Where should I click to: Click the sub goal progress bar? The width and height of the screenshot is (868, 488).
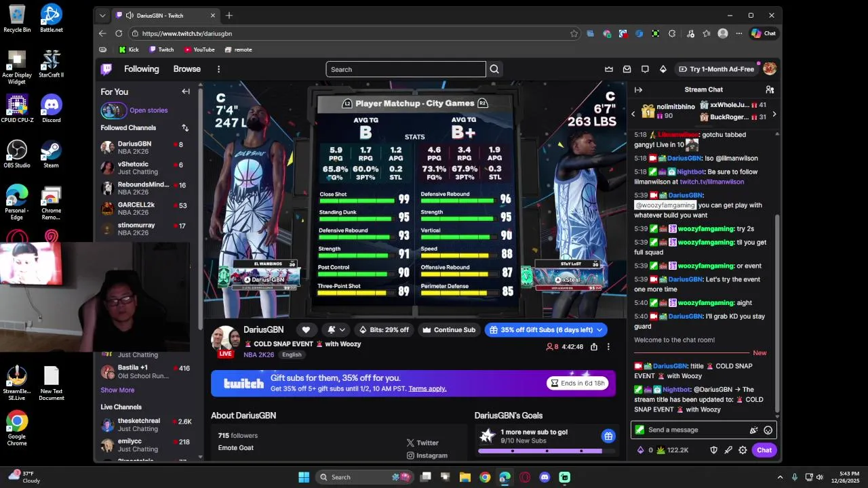[x=547, y=451]
